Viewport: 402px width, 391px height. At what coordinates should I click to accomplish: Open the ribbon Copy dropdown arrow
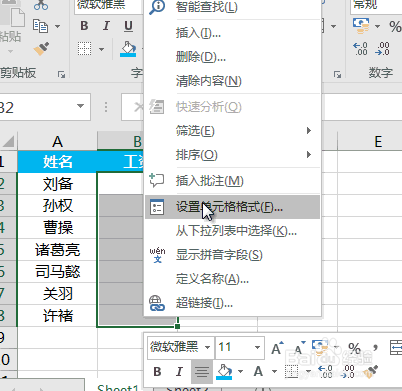click(x=57, y=26)
